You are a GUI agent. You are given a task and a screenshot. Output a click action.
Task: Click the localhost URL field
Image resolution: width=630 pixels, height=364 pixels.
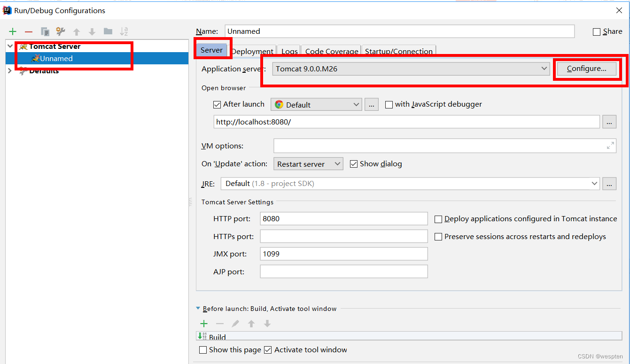pyautogui.click(x=407, y=122)
